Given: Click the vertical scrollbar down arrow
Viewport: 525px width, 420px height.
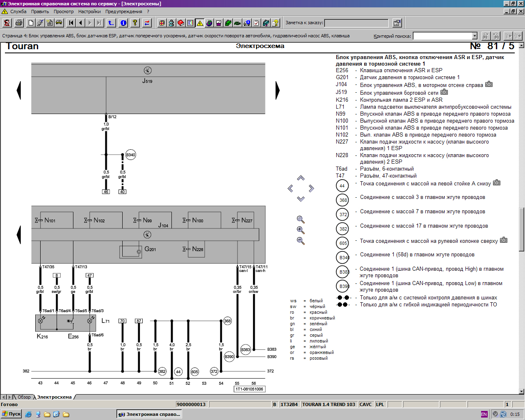Looking at the screenshot, I should click(522, 391).
